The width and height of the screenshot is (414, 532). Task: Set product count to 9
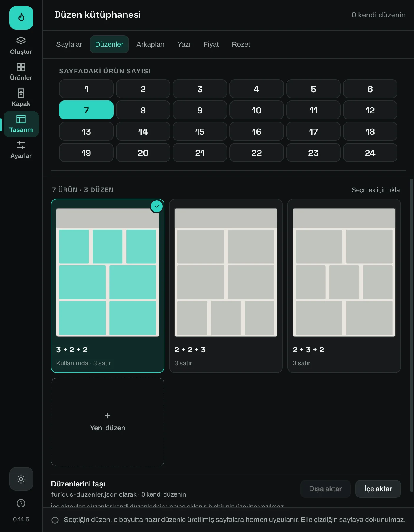[x=200, y=110]
